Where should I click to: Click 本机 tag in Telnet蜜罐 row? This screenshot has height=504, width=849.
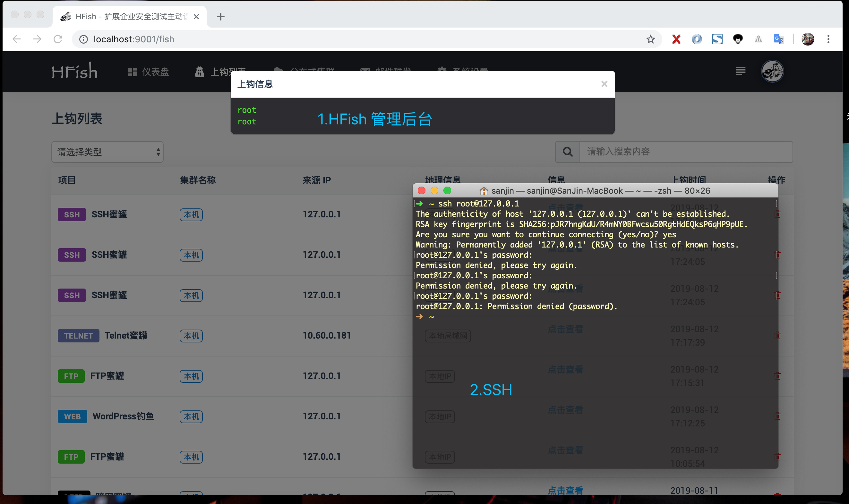coord(191,336)
